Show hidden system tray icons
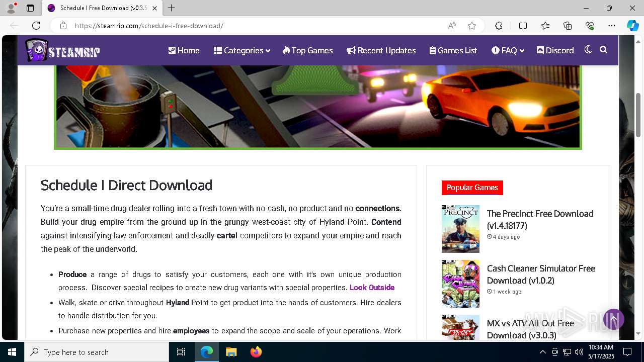Viewport: 644px width, 362px height. pos(542,352)
